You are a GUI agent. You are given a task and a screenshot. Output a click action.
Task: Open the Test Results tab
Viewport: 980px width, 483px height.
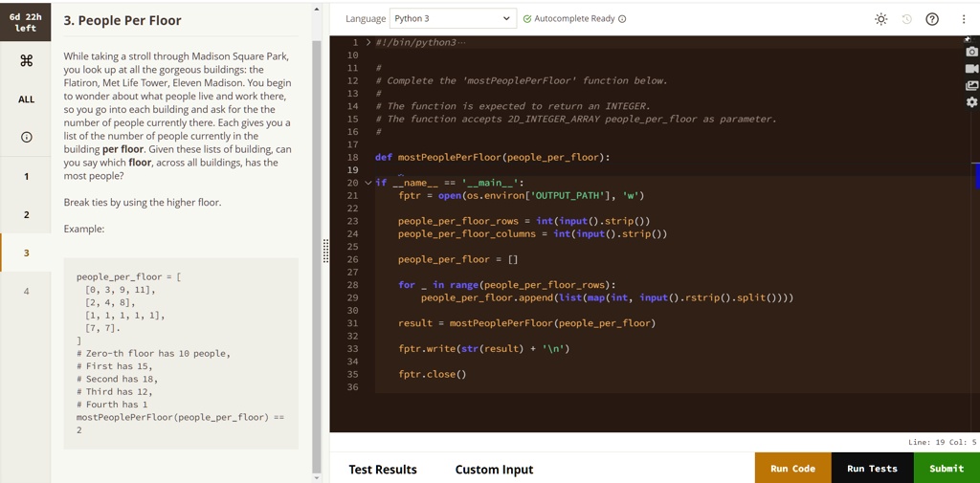(383, 470)
